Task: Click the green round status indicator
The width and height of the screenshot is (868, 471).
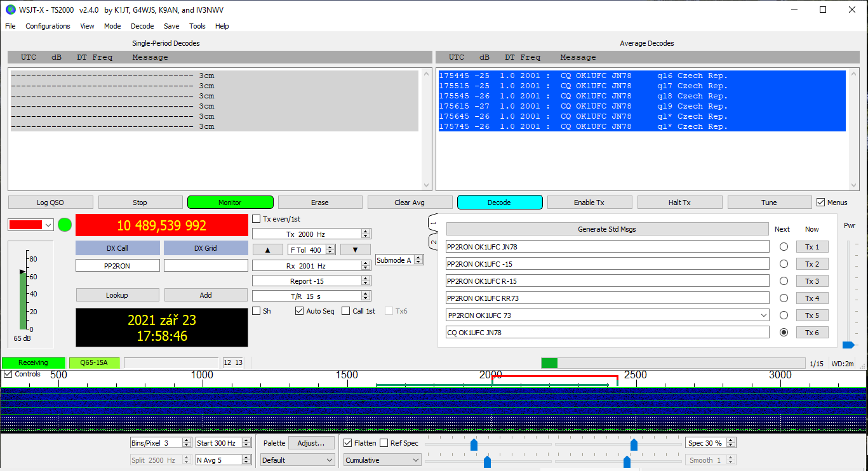Action: pos(65,225)
